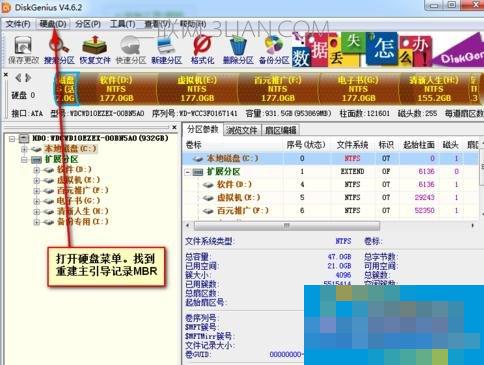This screenshot has width=484, height=365.
Task: Go to the previous disk arrow
Action: pyautogui.click(x=18, y=78)
